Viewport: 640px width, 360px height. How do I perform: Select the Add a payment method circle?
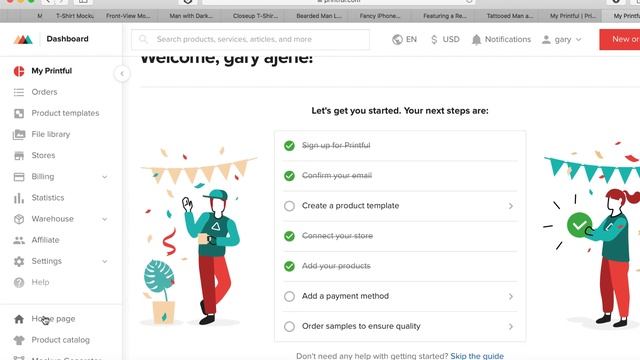[289, 296]
